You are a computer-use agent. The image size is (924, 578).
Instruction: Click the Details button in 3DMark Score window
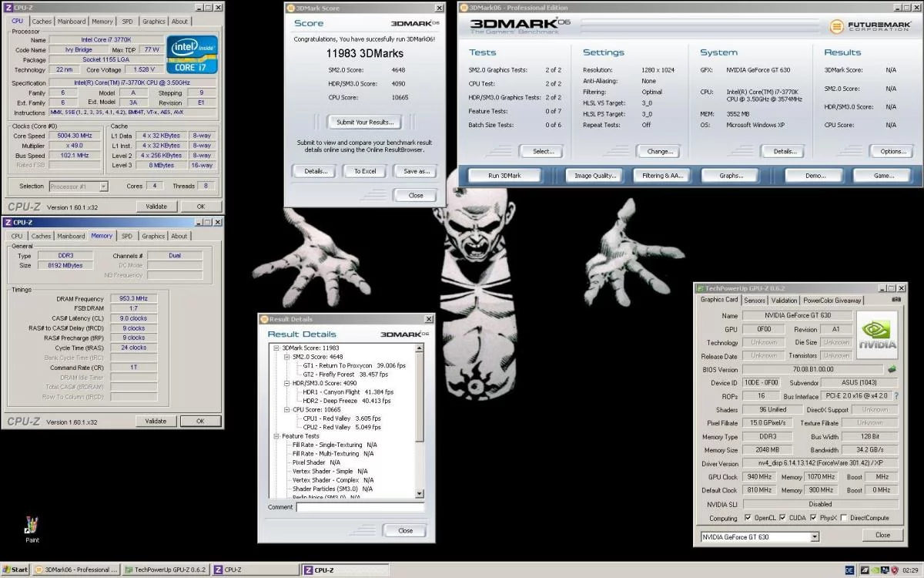point(315,171)
